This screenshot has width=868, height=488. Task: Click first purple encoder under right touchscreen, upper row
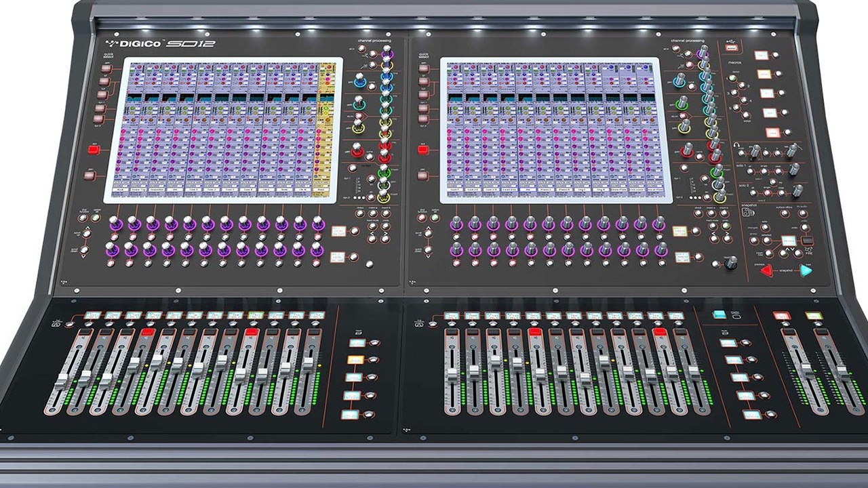click(457, 223)
